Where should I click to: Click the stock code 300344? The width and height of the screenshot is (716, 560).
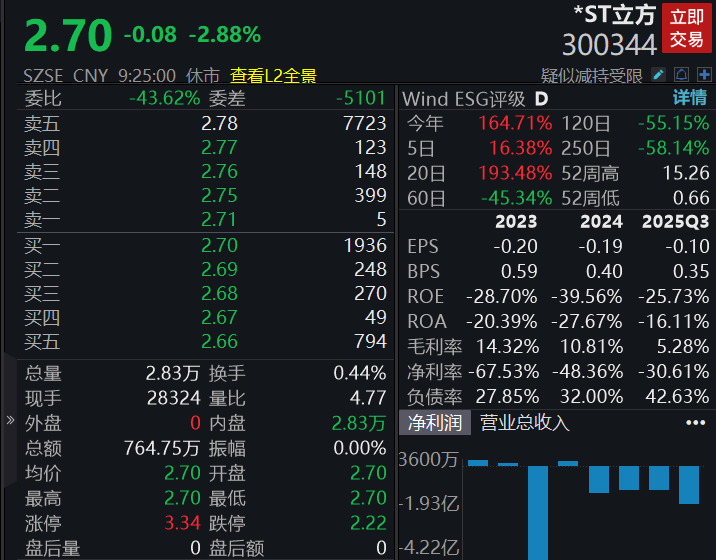[x=609, y=44]
